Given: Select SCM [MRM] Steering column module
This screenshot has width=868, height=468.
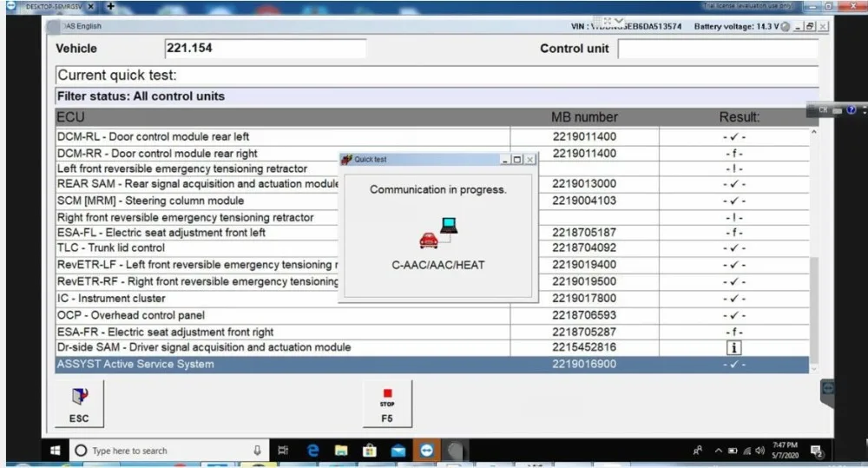Looking at the screenshot, I should [150, 201].
